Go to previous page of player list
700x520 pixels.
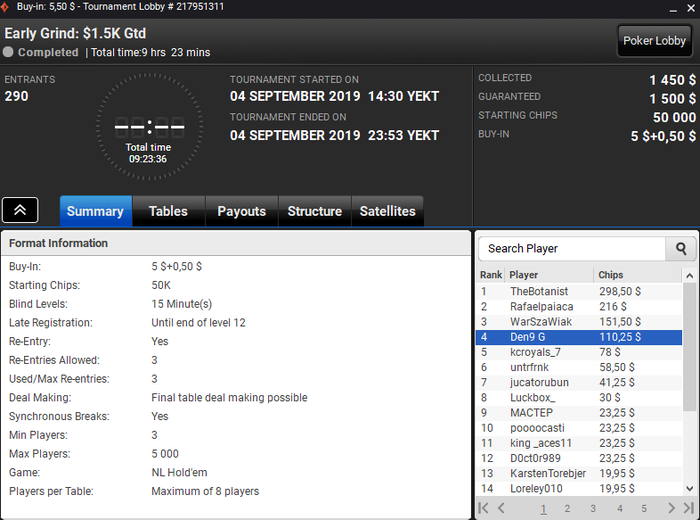pos(501,508)
